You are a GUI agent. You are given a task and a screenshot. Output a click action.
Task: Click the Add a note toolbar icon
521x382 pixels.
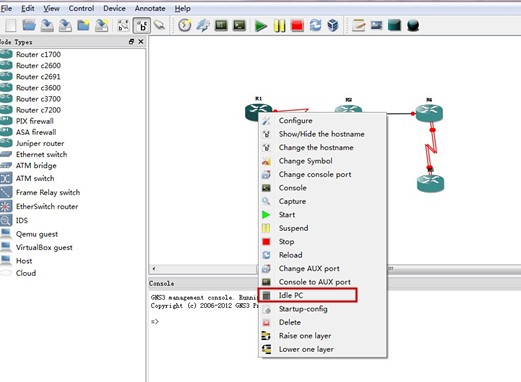[359, 25]
